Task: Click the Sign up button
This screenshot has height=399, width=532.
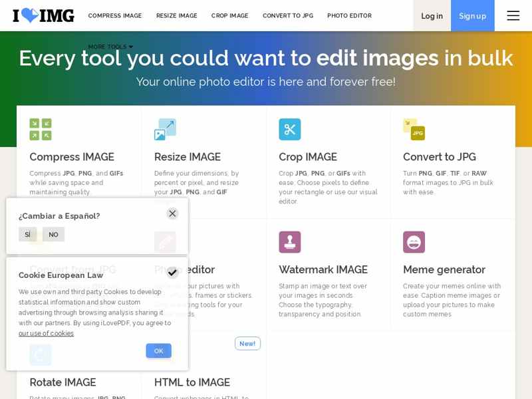Action: [x=472, y=16]
